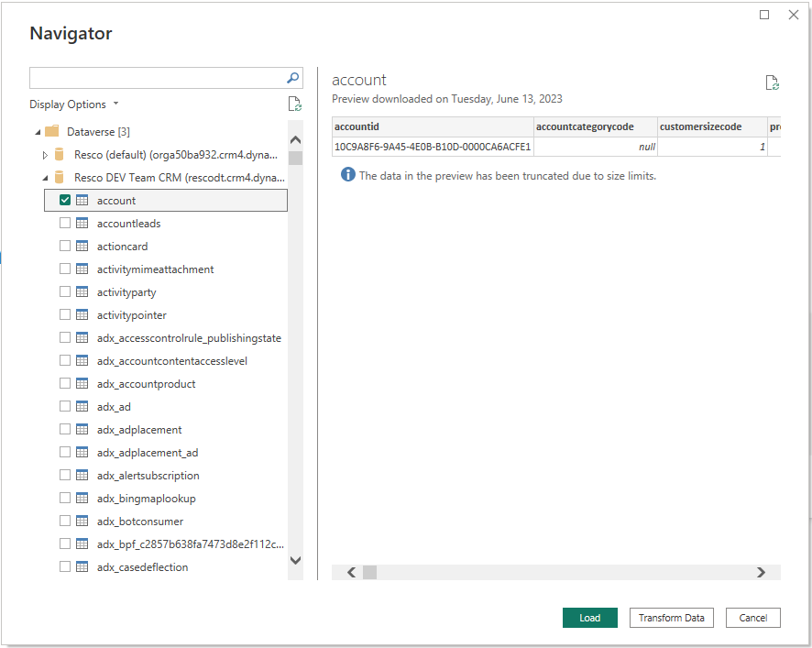
Task: Select the adx_bpf_c2857b638fa7473d8e2f112c table row
Action: pos(166,544)
